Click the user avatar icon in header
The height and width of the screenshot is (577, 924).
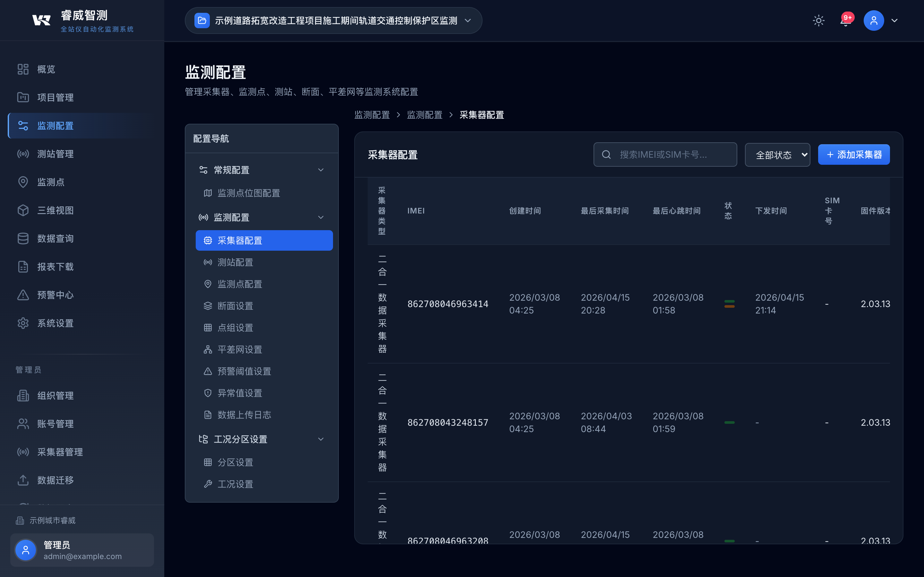(874, 21)
